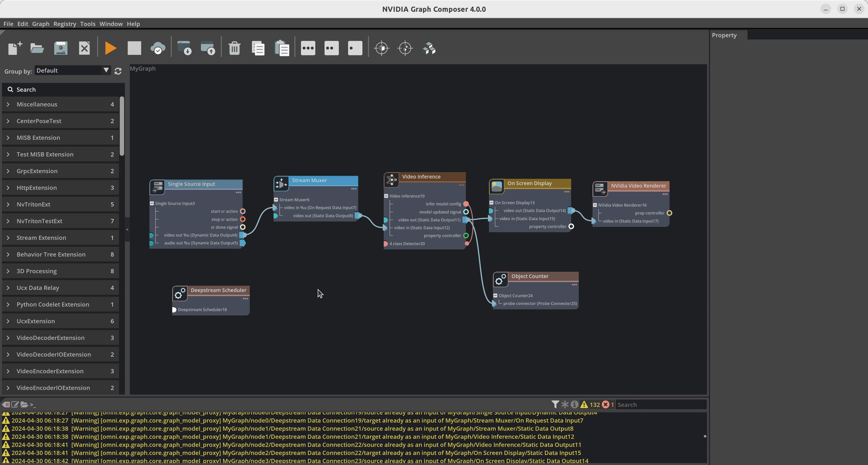Open the File menu
Viewport: 868px width, 465px height.
tap(8, 24)
